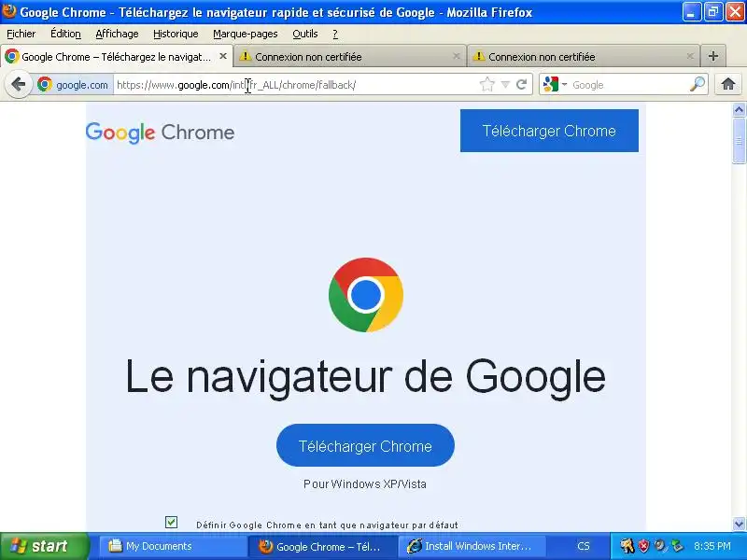This screenshot has width=747, height=560.
Task: Bookmark this page with the star icon
Action: (486, 85)
